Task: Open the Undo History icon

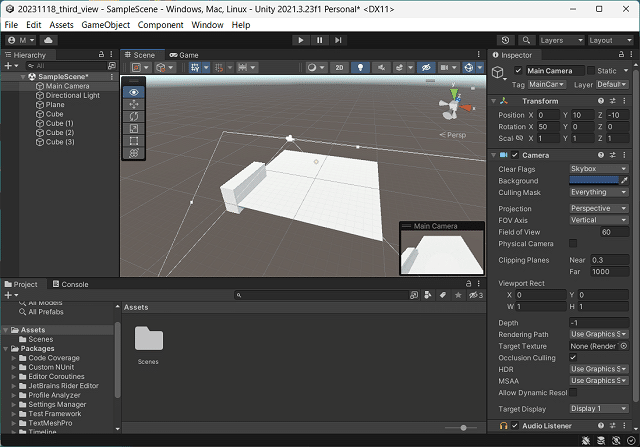Action: tap(505, 40)
